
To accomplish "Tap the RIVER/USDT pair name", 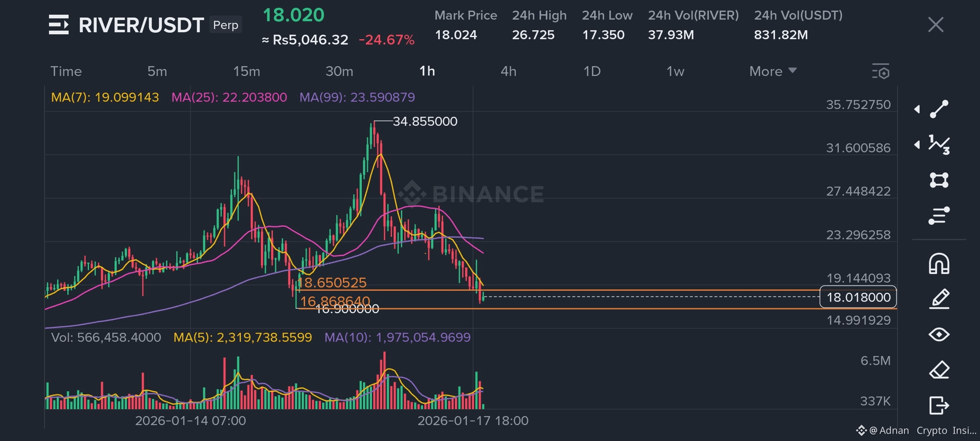I will pos(141,25).
